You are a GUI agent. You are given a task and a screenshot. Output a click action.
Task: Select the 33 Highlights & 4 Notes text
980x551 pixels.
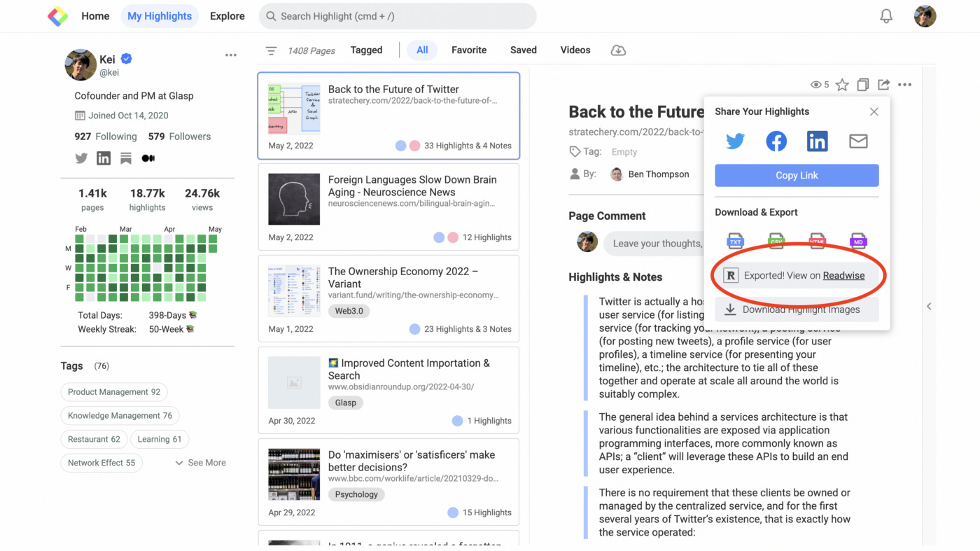[468, 146]
